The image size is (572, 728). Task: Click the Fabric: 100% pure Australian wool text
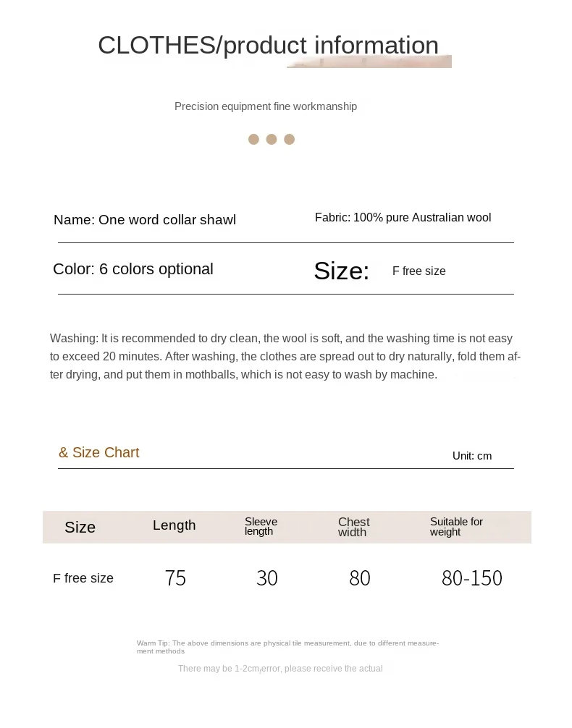[403, 217]
